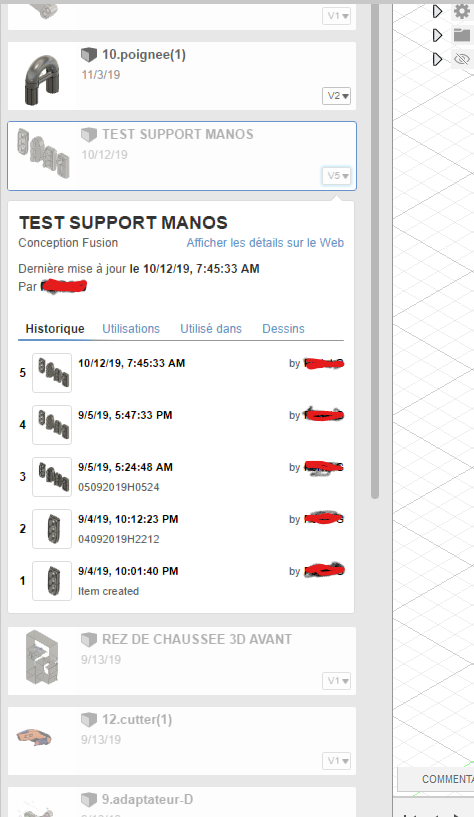
Task: Click the Item created description text
Action: (x=108, y=591)
